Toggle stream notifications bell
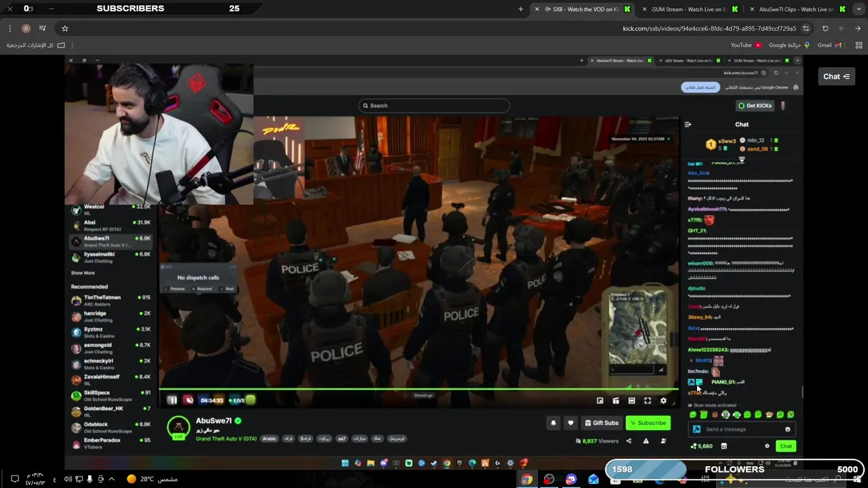Screen dimensions: 868x488 553,423
